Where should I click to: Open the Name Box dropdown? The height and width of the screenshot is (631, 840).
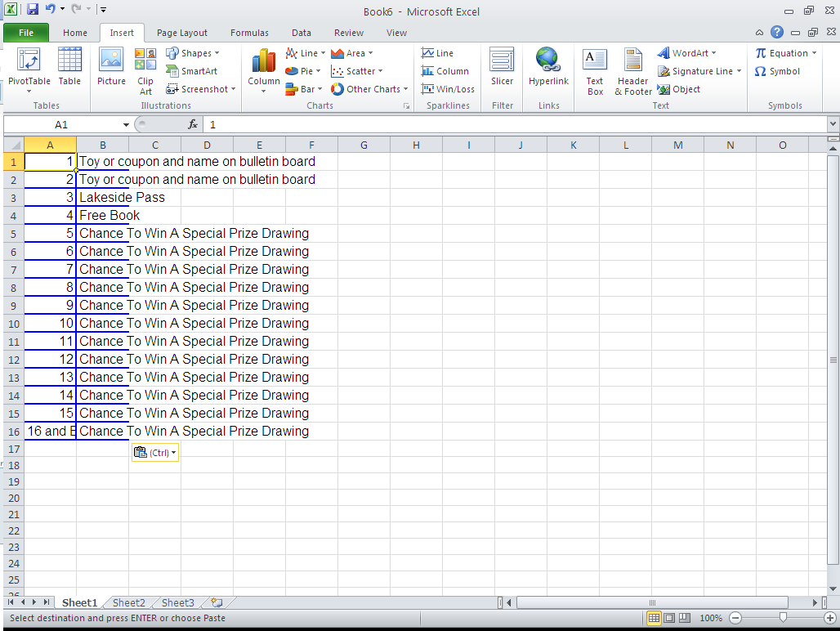click(x=126, y=125)
